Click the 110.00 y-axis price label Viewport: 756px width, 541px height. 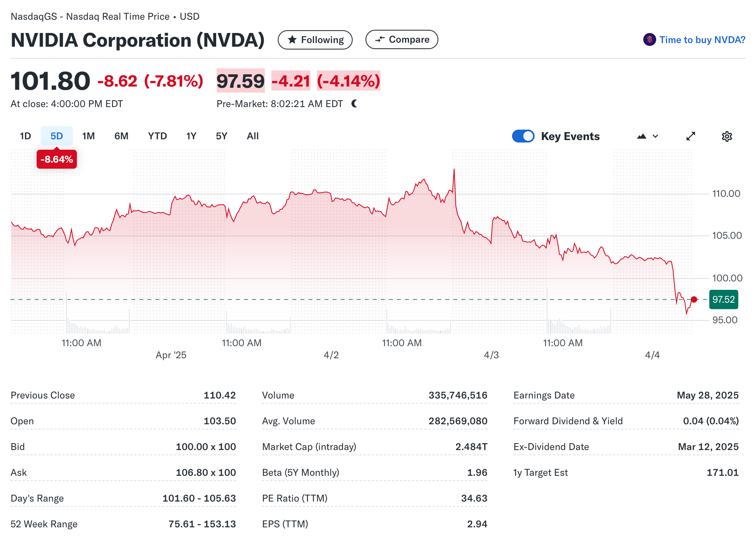coord(726,194)
